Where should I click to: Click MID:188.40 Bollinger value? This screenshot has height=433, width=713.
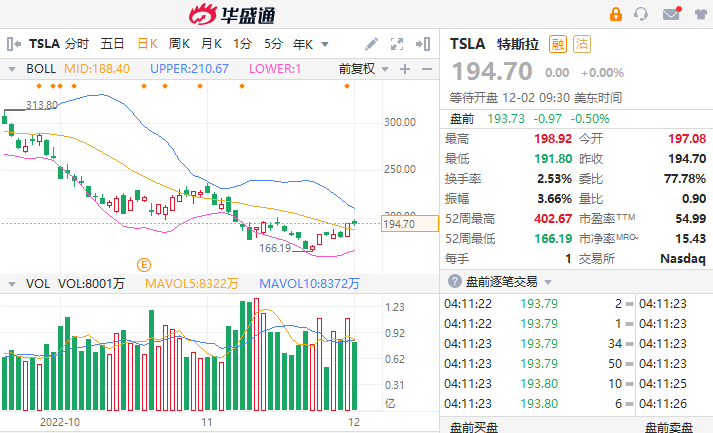(x=97, y=69)
